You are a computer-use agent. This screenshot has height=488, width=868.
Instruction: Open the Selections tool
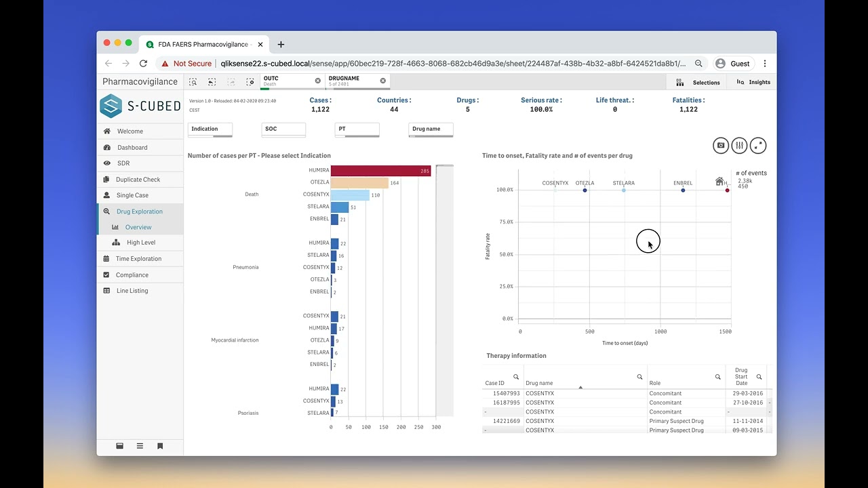[698, 82]
